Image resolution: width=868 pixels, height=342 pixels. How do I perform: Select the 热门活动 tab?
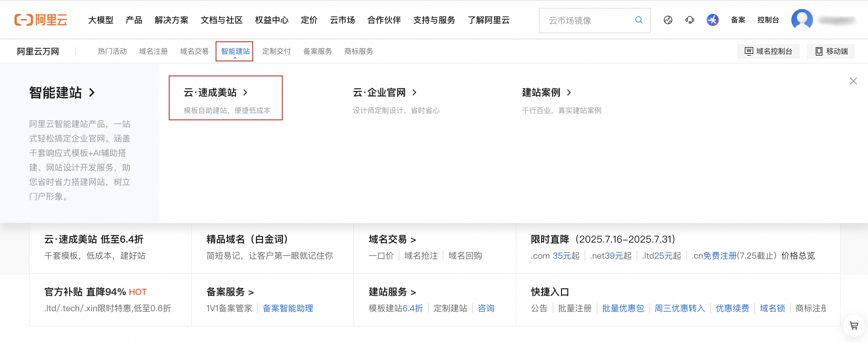[112, 51]
